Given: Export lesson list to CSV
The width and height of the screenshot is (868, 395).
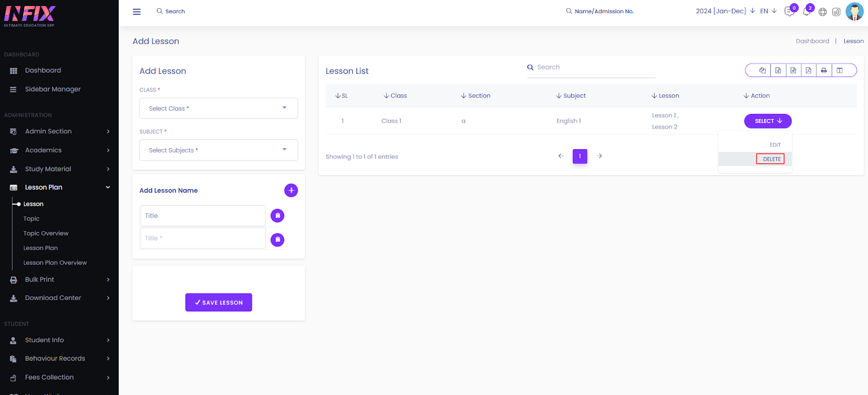Looking at the screenshot, I should click(793, 71).
